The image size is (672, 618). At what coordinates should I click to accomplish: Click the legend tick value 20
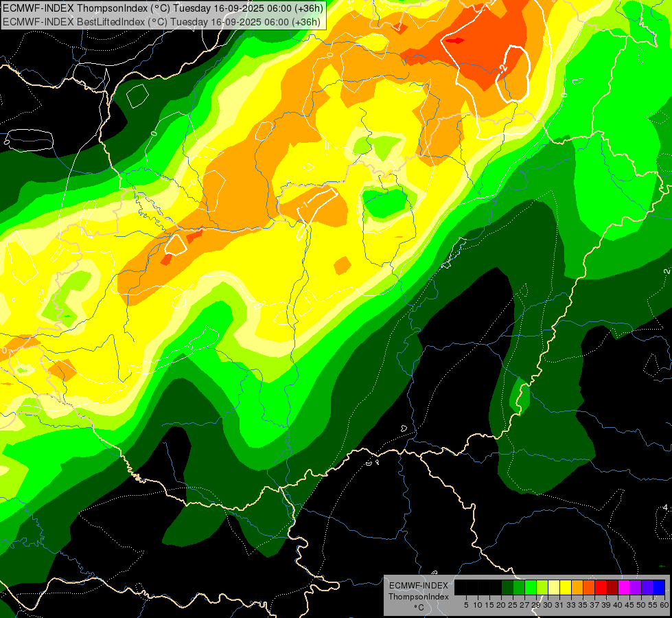click(501, 605)
